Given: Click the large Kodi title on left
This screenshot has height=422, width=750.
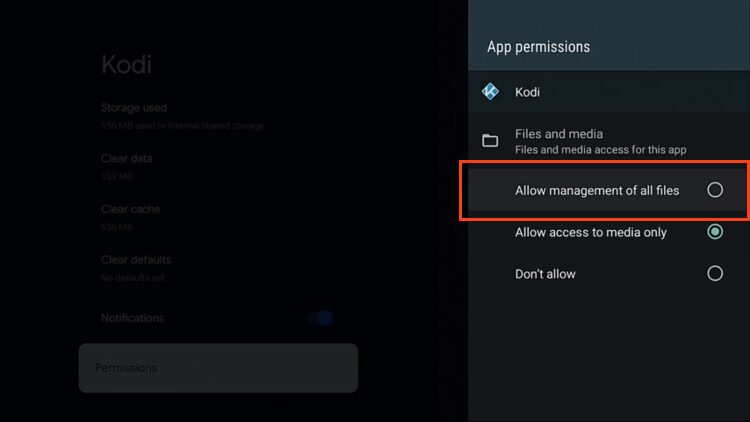Looking at the screenshot, I should pos(126,65).
